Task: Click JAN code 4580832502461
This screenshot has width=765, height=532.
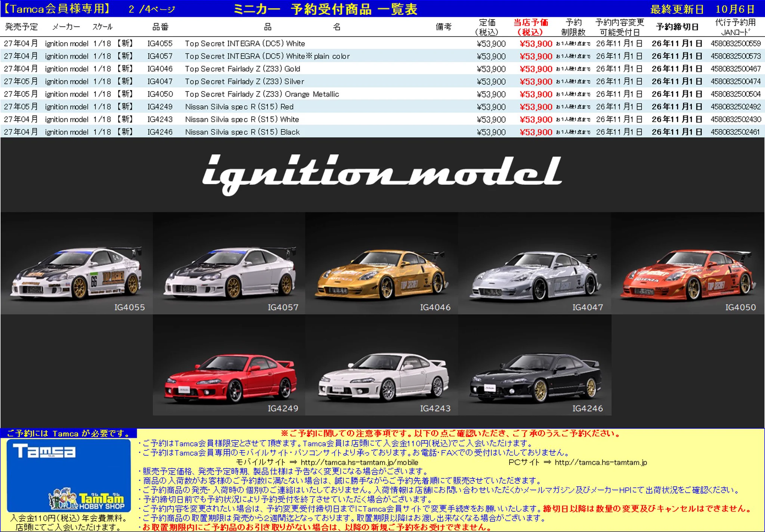Action: point(735,132)
